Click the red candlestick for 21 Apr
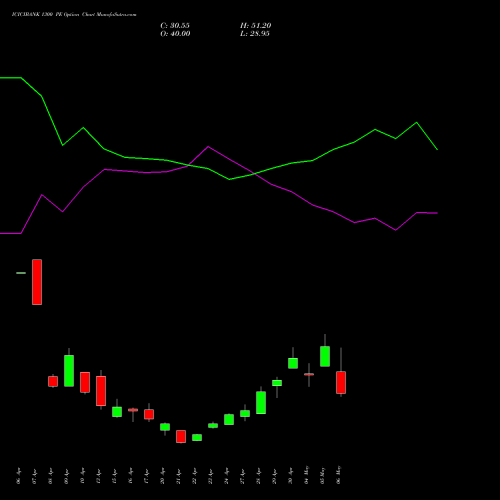Image resolution: width=500 pixels, height=500 pixels. [x=181, y=436]
